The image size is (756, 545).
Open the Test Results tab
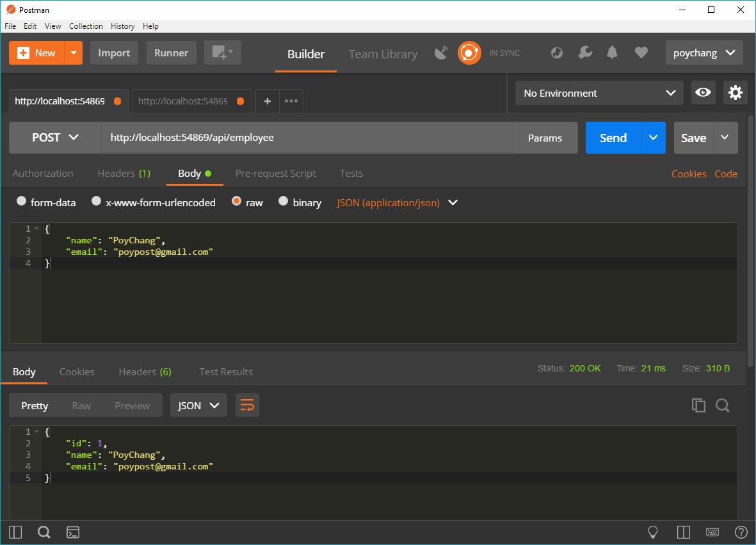click(225, 371)
